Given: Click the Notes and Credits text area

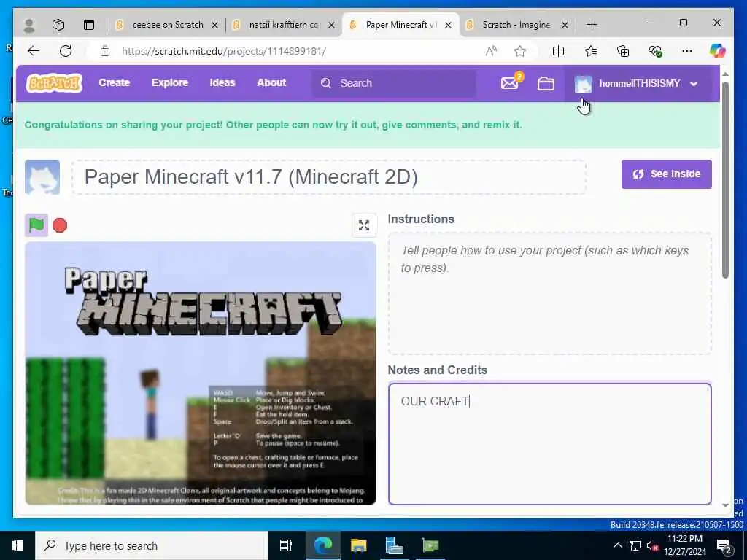Looking at the screenshot, I should click(x=550, y=444).
